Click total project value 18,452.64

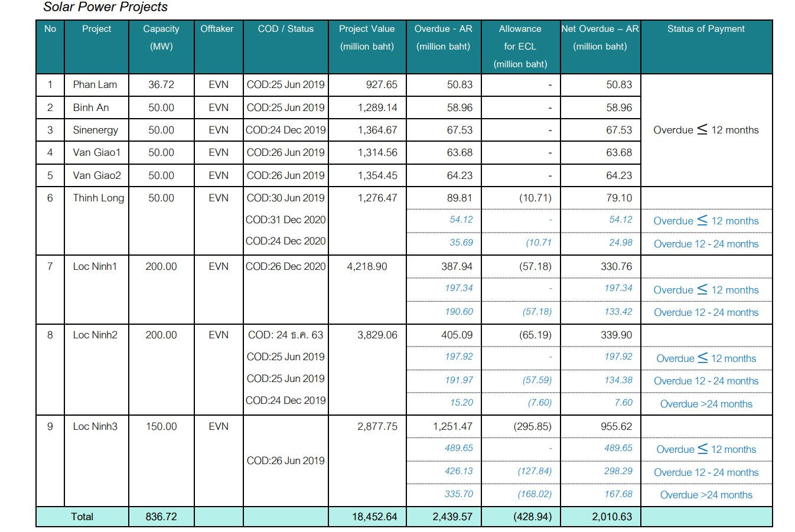(x=374, y=517)
